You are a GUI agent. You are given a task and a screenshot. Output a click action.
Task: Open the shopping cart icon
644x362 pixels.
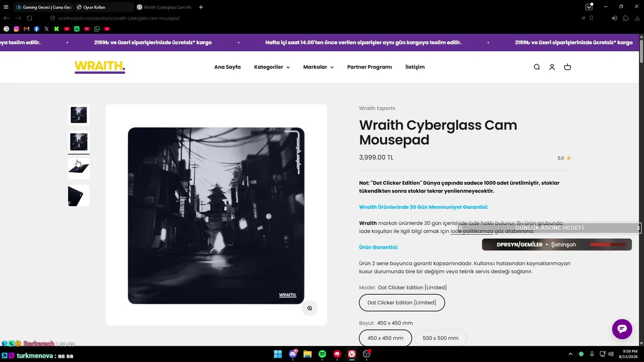568,67
